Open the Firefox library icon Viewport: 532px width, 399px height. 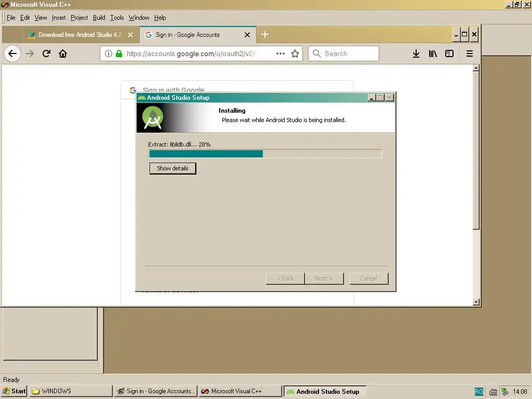pyautogui.click(x=433, y=54)
